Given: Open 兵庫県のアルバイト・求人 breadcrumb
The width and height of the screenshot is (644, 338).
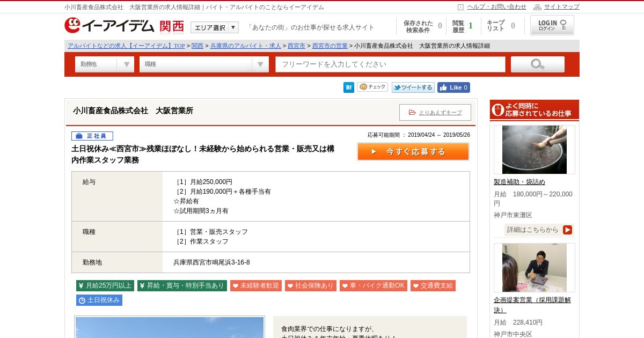Looking at the screenshot, I should pyautogui.click(x=246, y=46).
